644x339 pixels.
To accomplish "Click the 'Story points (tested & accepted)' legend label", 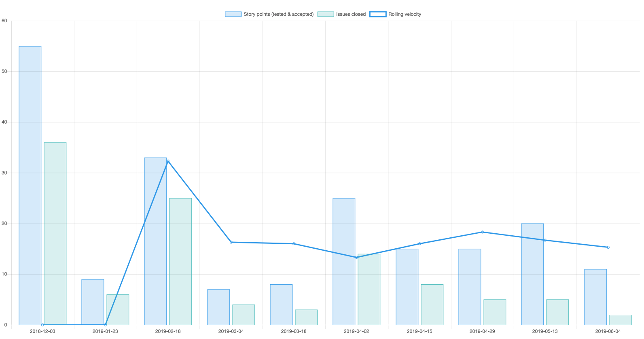I will 279,14.
